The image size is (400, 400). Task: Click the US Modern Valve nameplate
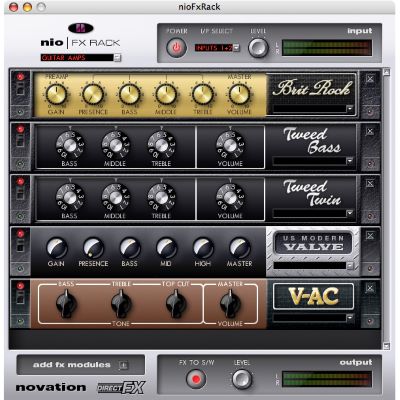click(x=313, y=243)
